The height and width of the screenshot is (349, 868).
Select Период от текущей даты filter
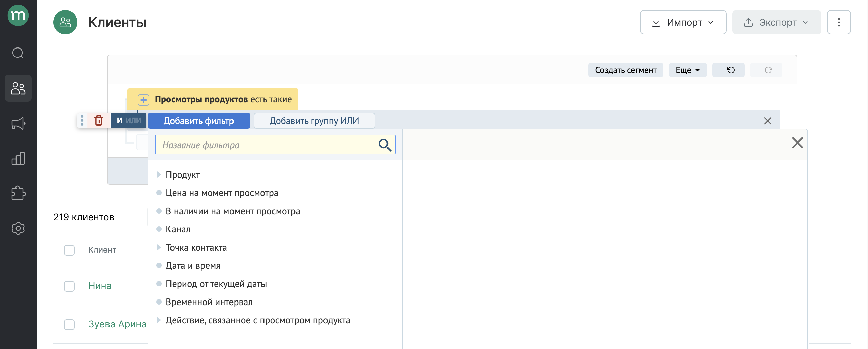216,284
